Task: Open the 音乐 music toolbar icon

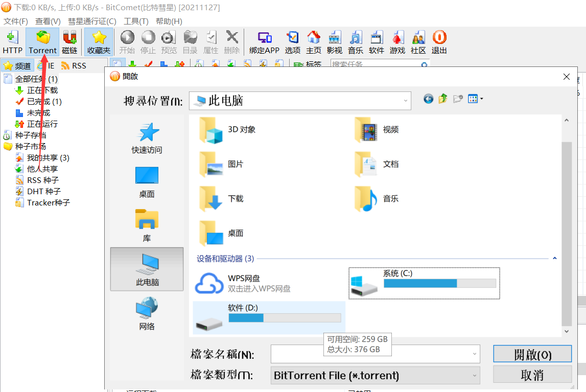Action: pyautogui.click(x=356, y=42)
